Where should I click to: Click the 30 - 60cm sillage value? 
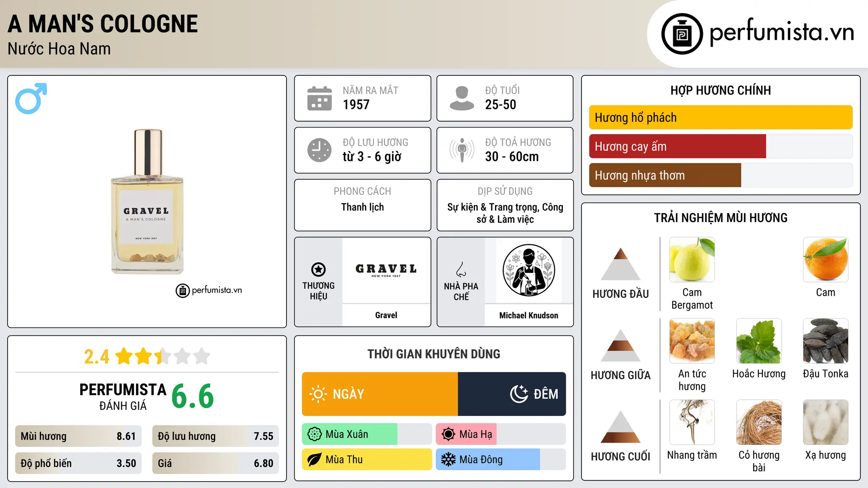click(x=512, y=157)
